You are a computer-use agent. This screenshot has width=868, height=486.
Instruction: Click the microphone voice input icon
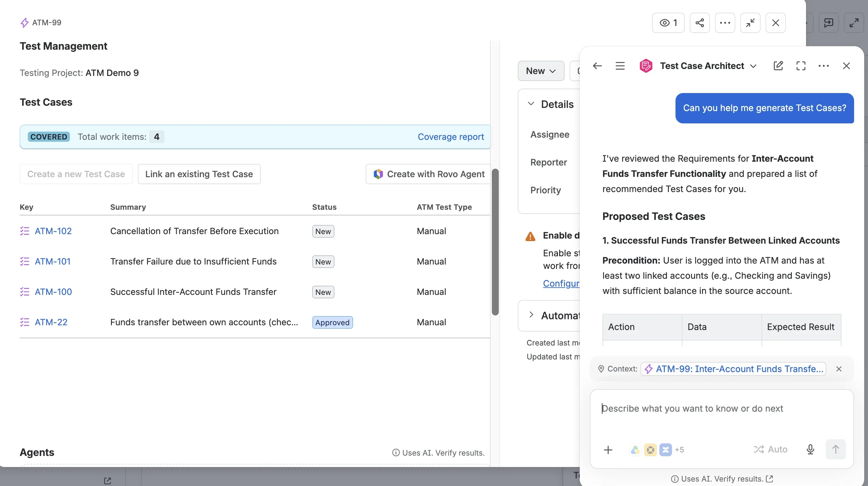[x=810, y=449]
